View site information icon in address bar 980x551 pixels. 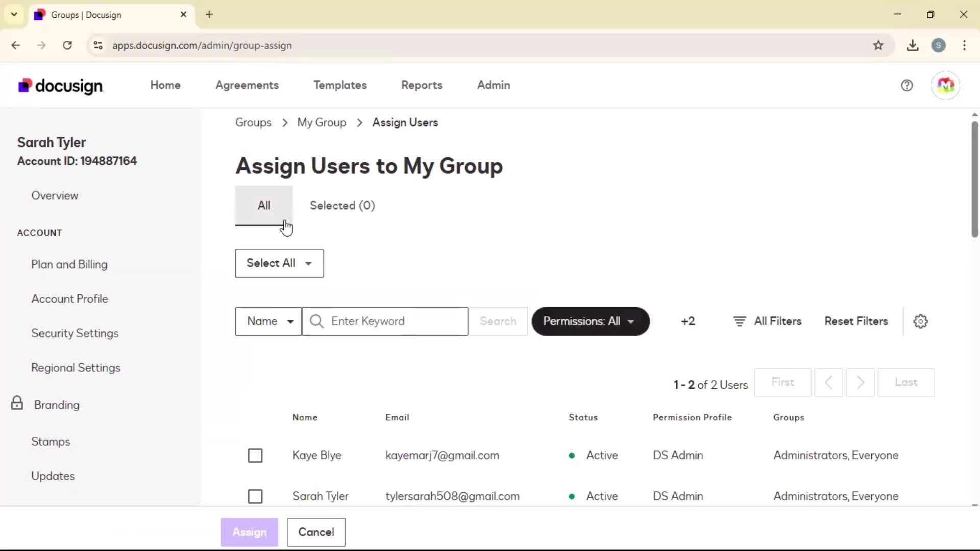tap(98, 45)
